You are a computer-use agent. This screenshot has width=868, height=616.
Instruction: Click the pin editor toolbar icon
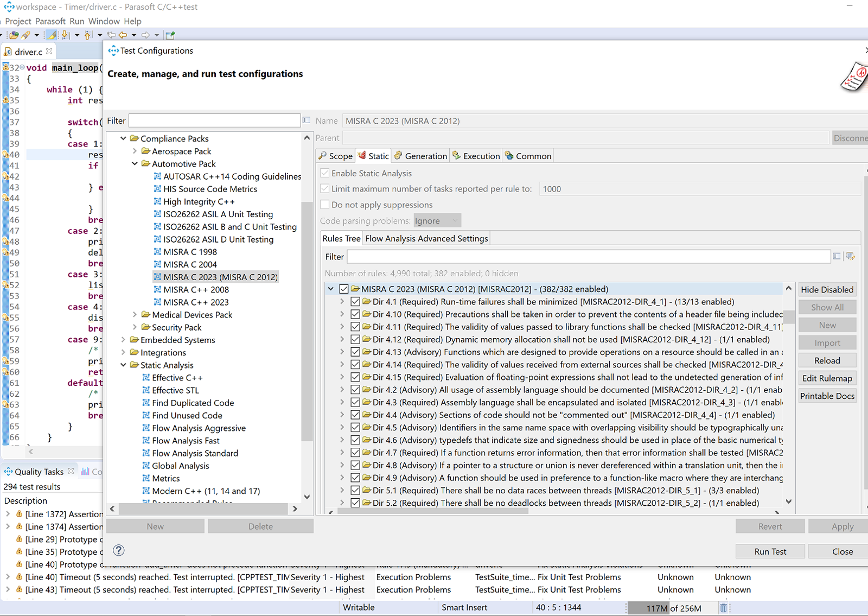tap(170, 35)
